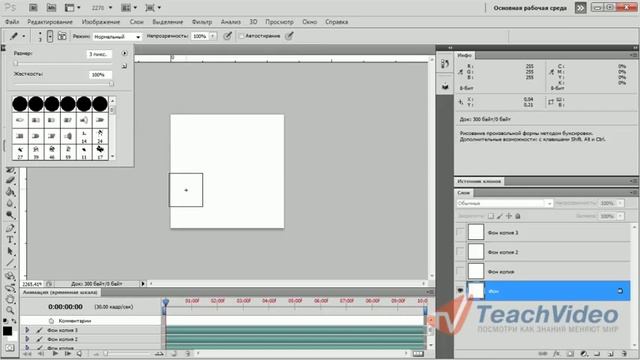Select the Line shape tool

10,263
